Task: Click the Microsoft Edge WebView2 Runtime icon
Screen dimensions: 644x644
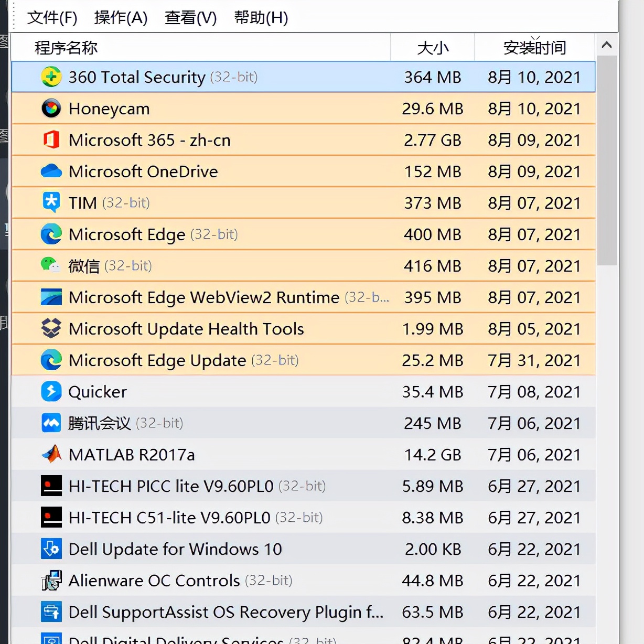Action: pos(51,297)
